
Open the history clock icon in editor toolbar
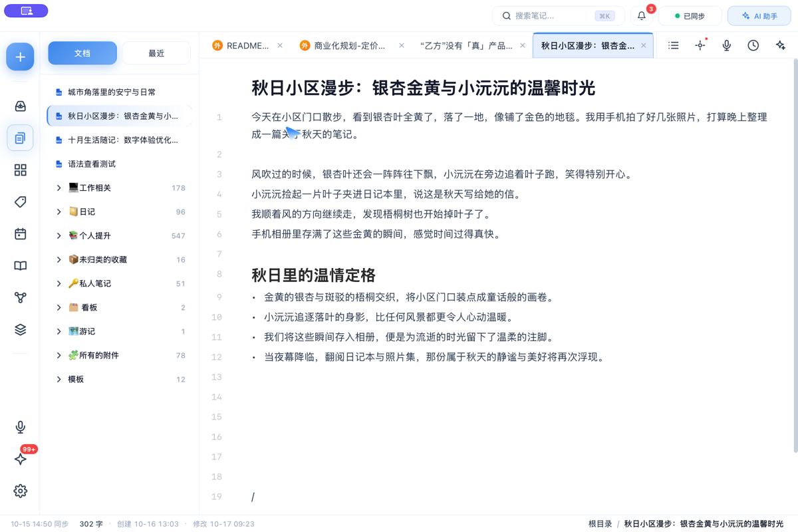click(753, 45)
